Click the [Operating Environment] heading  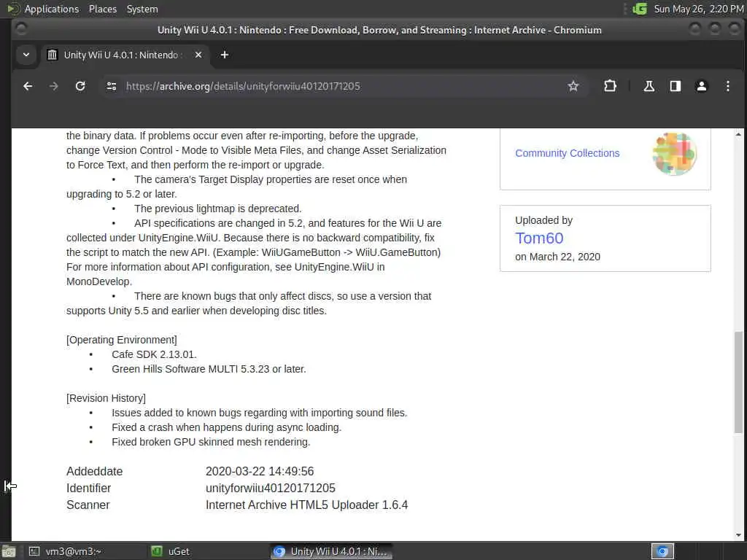click(x=122, y=340)
